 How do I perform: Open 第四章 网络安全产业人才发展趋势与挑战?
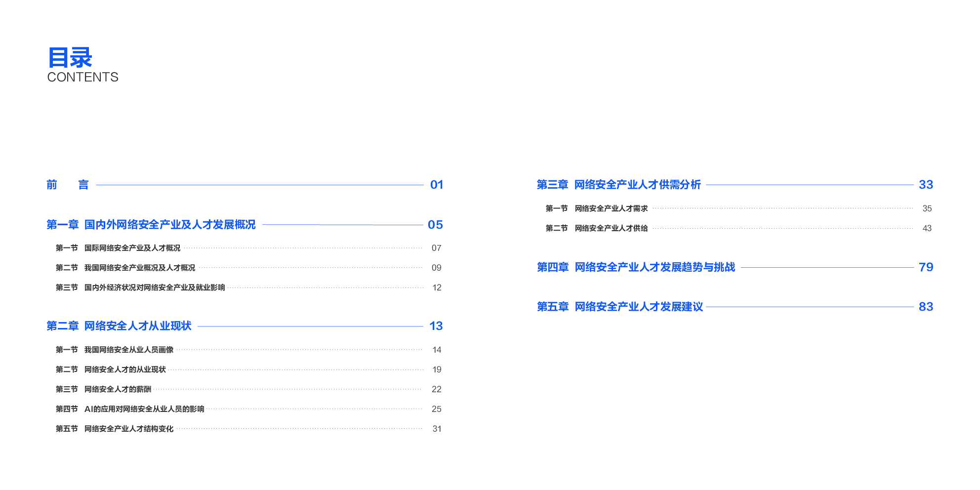coord(636,267)
